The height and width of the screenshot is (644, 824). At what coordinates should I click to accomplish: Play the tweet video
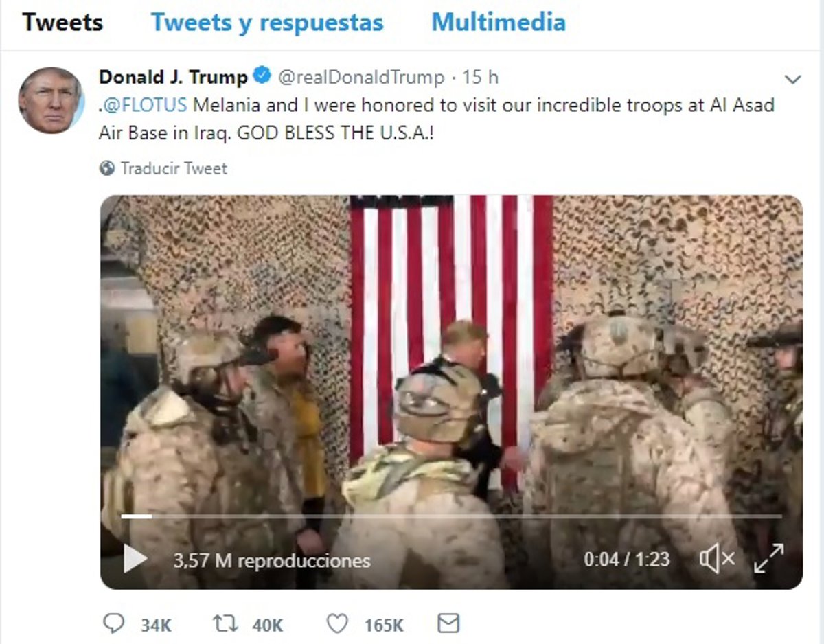(x=135, y=559)
